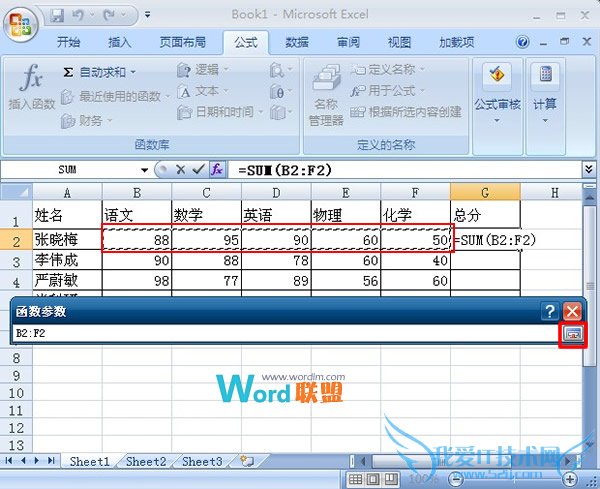600x489 pixels.
Task: Switch to the Sheet3 tab
Action: coord(202,461)
